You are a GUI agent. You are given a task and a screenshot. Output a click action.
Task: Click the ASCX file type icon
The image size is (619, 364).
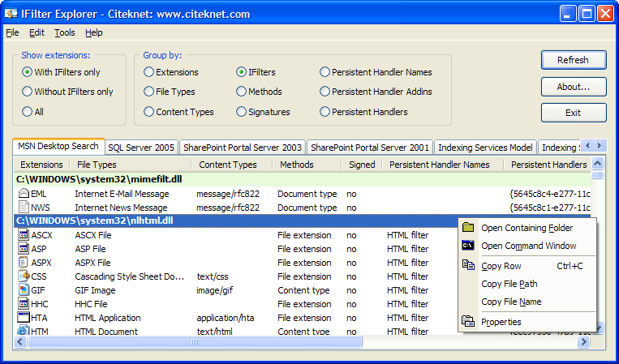tap(24, 235)
